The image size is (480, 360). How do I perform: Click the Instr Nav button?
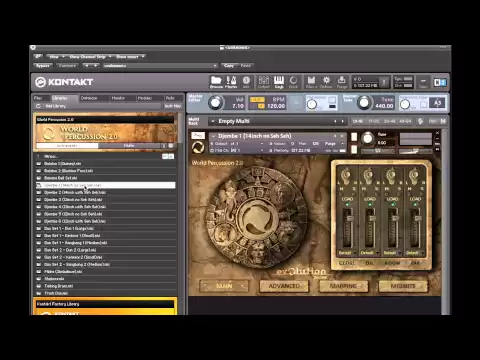click(173, 106)
